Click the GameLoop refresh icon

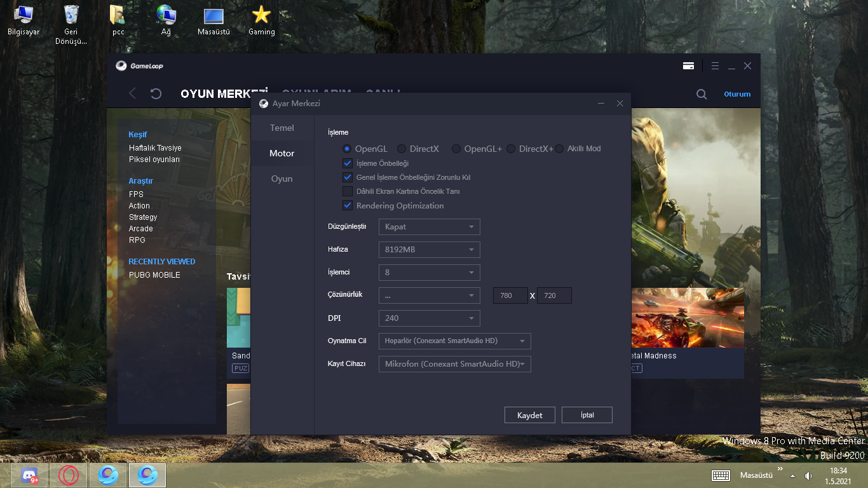click(x=156, y=94)
